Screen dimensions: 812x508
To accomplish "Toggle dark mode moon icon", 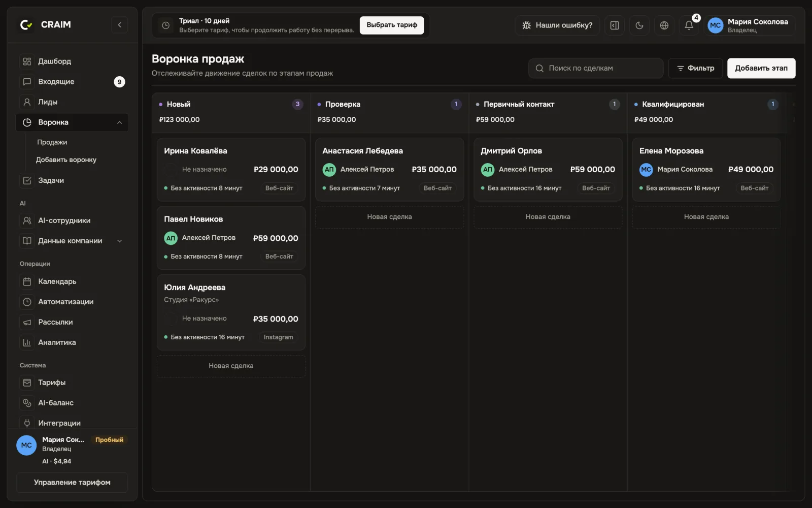I will pos(639,25).
